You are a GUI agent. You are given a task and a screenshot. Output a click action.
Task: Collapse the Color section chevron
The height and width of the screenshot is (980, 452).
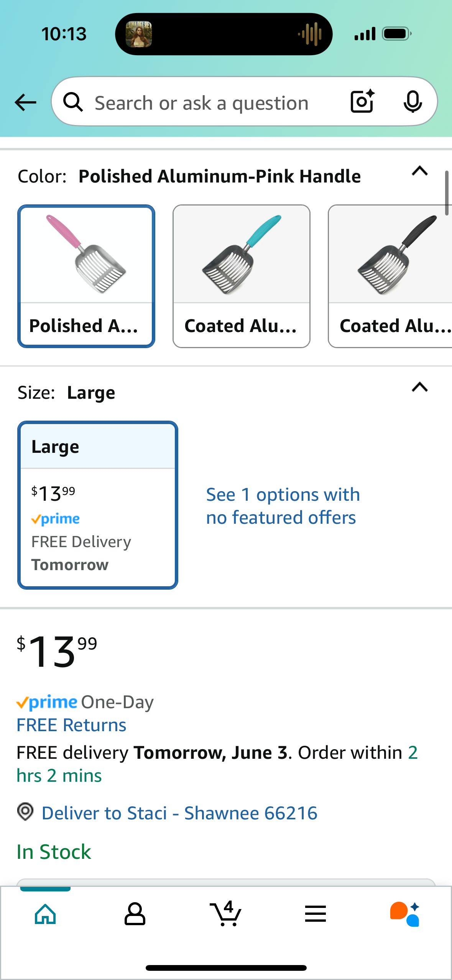click(x=420, y=171)
